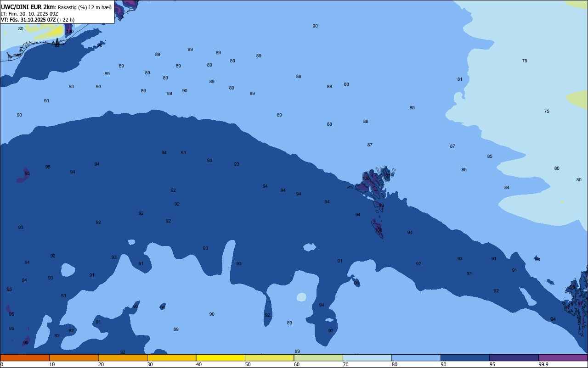Select the 80–90 medium blue legend swatch
This screenshot has height=368, width=588.
416,357
